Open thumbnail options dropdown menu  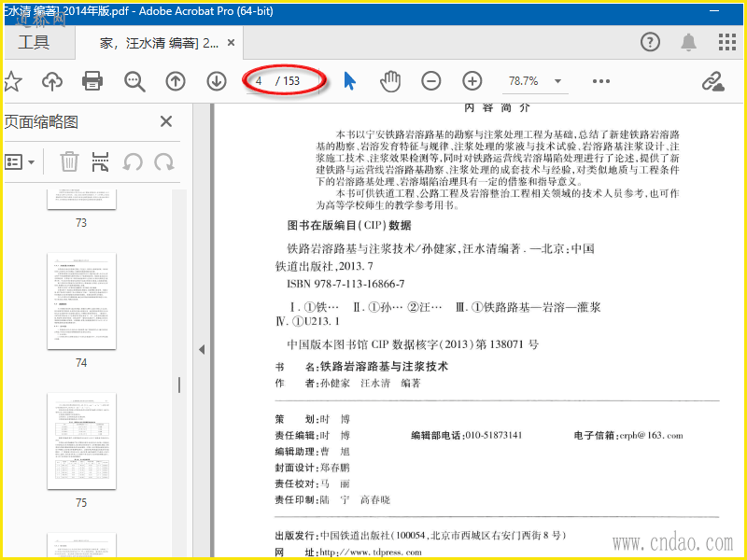click(20, 161)
